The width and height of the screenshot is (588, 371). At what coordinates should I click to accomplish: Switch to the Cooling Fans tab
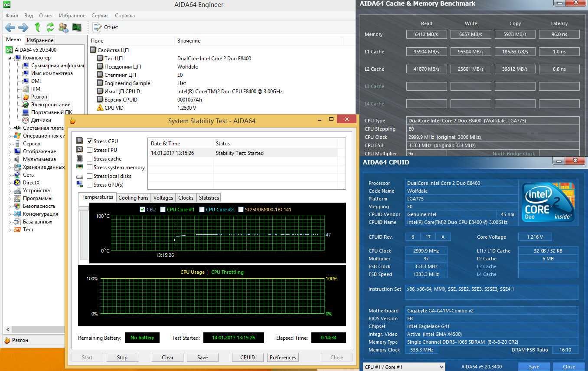133,198
